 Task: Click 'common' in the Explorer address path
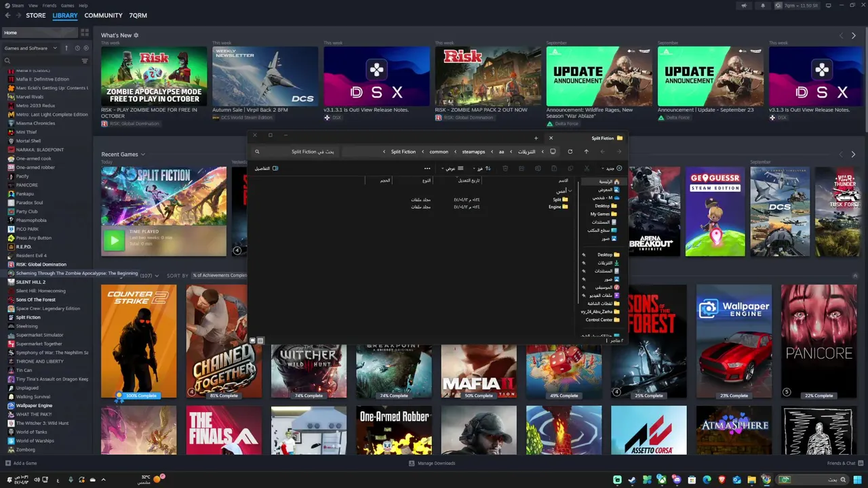point(439,152)
